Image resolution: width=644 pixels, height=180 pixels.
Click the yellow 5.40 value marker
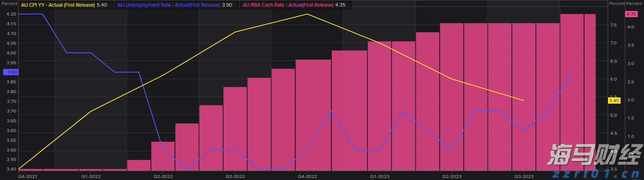point(614,101)
